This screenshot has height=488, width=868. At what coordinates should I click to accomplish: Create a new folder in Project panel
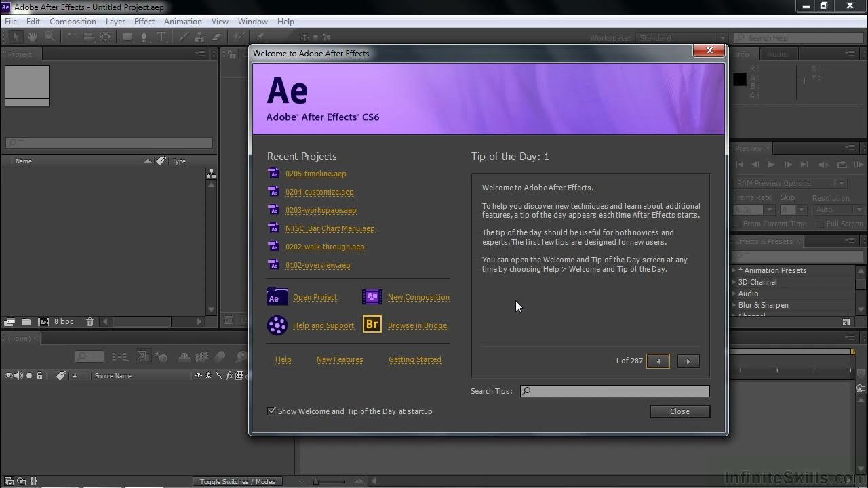point(26,322)
